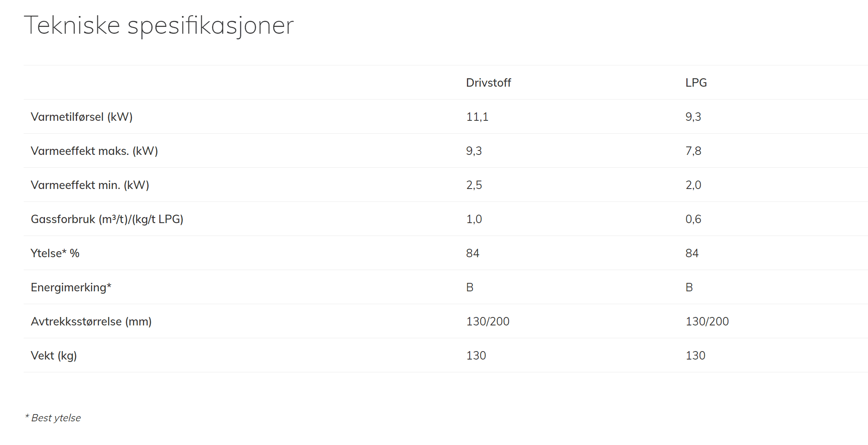Click the 0,6 Gassforbruk LPG value
Viewport: 868px width, 445px height.
click(693, 219)
